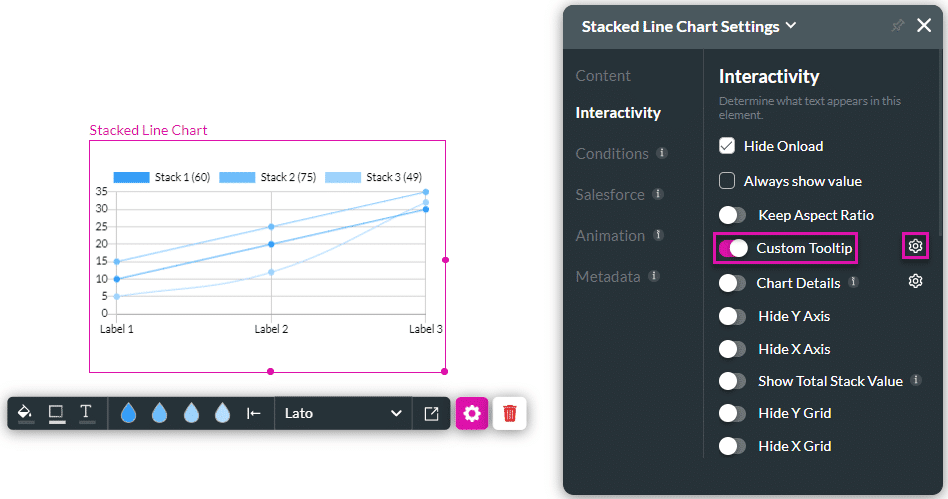Select the darkest blue droplet swatch

tap(128, 413)
